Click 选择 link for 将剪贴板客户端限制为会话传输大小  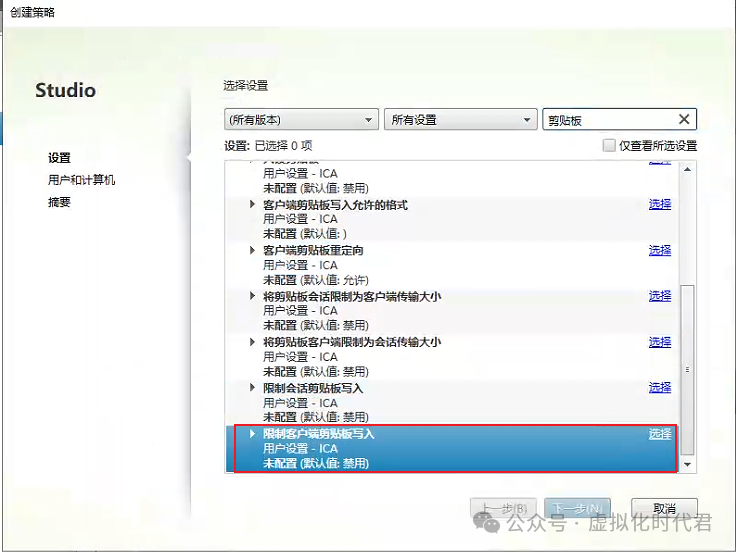[x=660, y=342]
